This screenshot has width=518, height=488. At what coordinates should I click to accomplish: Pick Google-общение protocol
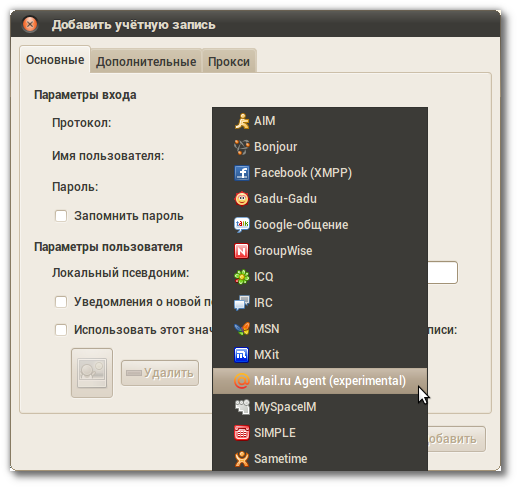point(320,225)
